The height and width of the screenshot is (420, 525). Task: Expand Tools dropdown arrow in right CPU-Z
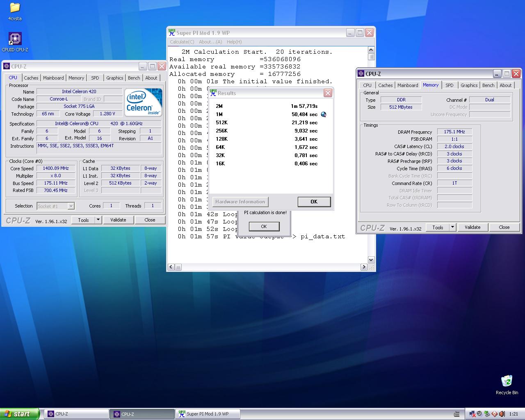click(x=452, y=227)
